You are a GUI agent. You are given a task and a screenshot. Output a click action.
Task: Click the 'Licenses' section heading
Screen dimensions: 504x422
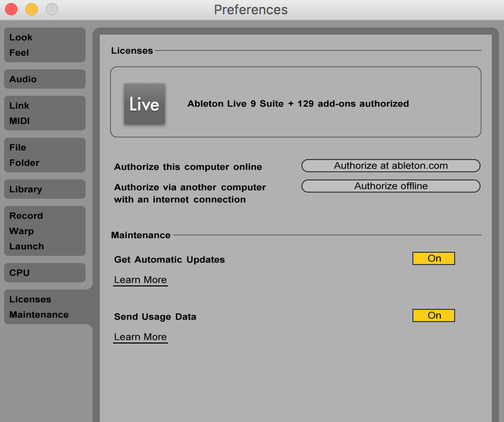[x=132, y=50]
